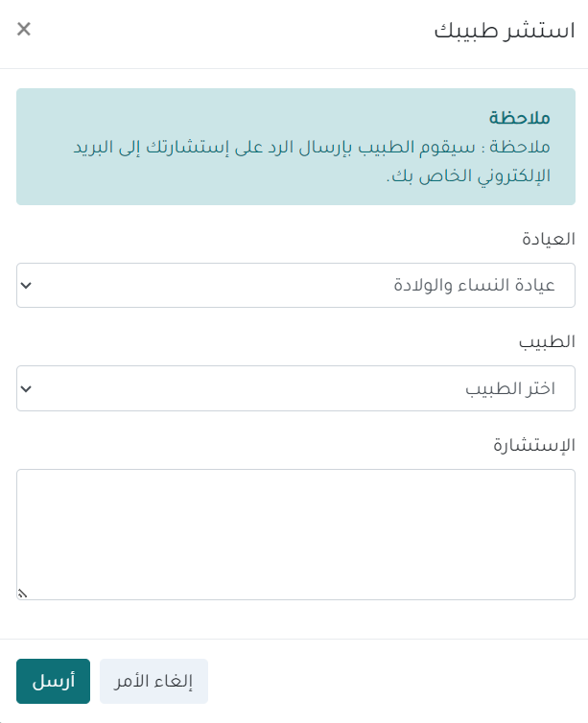
Task: Click the استشر طبيبك dialog title
Action: pyautogui.click(x=505, y=30)
